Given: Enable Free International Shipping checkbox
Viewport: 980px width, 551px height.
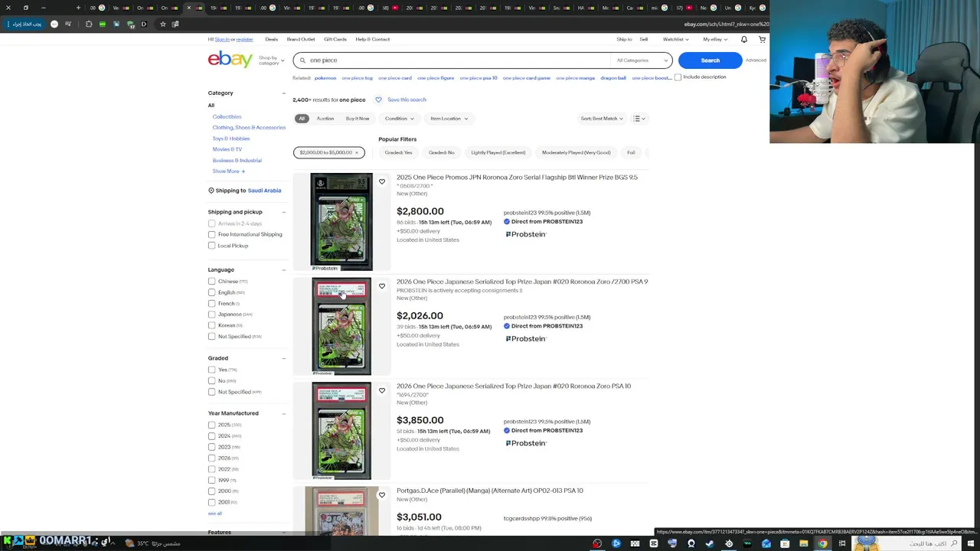Looking at the screenshot, I should (x=211, y=234).
